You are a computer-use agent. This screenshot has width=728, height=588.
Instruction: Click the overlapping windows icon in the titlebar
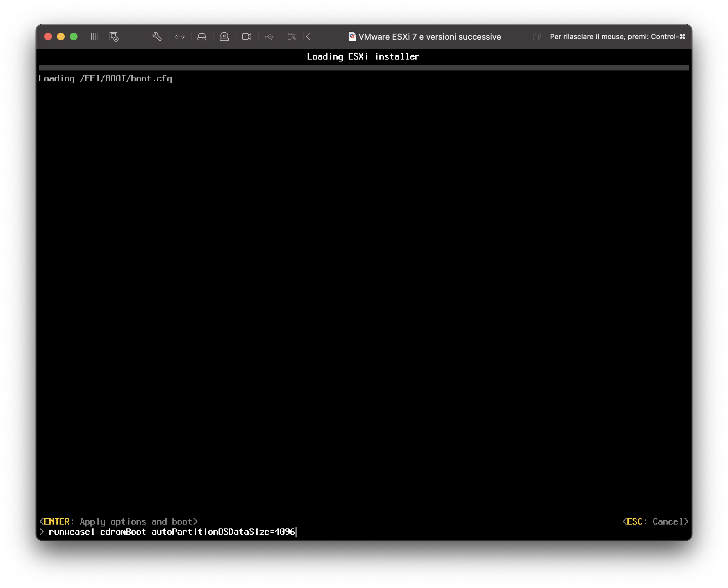536,37
